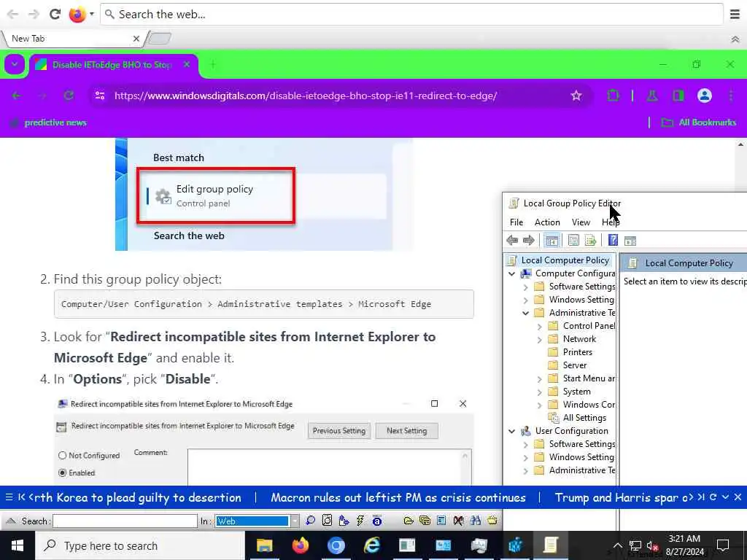Open the Properties toolbar icon in Policy Editor
747x560 pixels.
(x=573, y=241)
